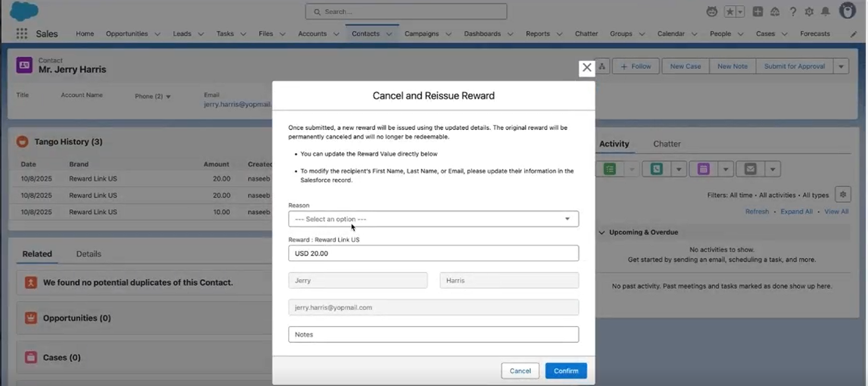Click the Refresh link in Activity
Image resolution: width=868 pixels, height=386 pixels.
coord(757,212)
